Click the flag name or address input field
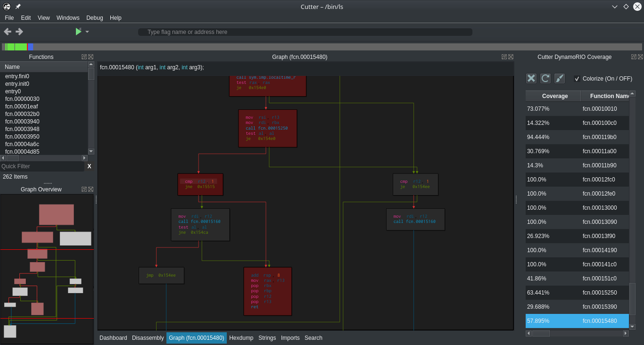644x345 pixels. pos(305,32)
